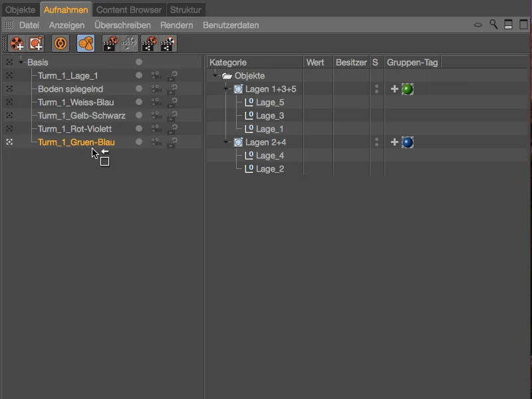Click the dotted grip icon left of Datei
Screen dimensions: 532x399
9,25
